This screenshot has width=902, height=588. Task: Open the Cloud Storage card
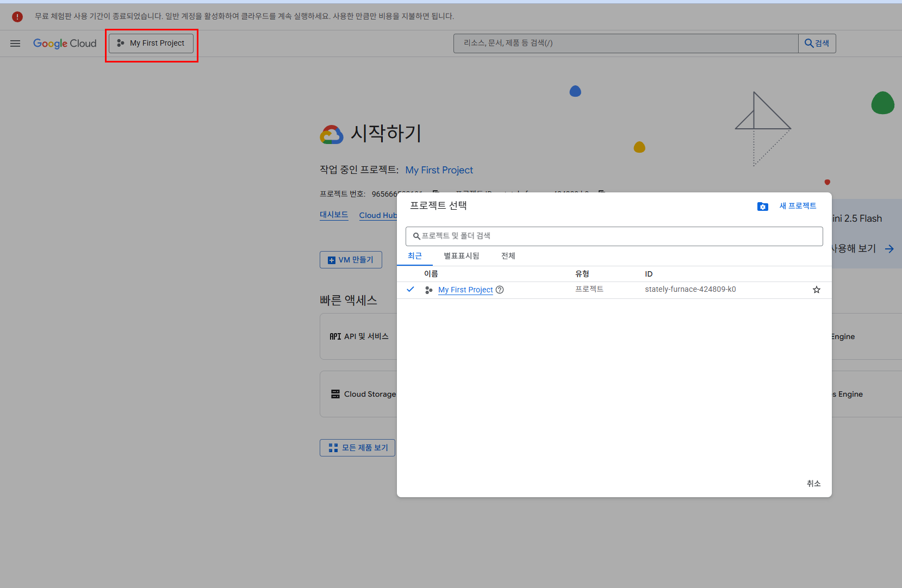[359, 394]
